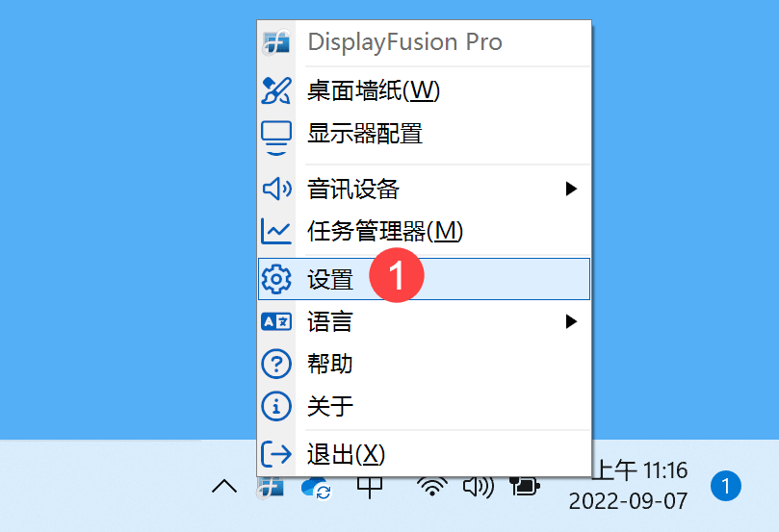Viewport: 779px width, 532px height.
Task: Click the translate icon beside 语言
Action: 276,321
